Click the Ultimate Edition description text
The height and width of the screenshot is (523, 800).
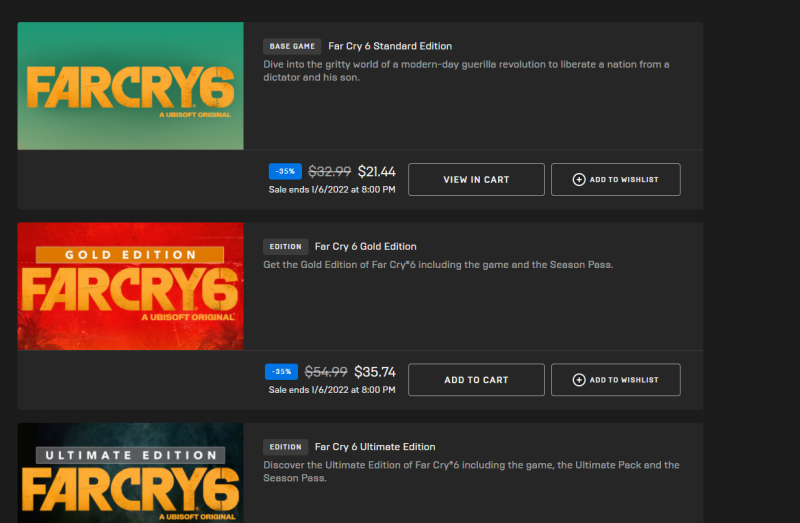coord(470,471)
